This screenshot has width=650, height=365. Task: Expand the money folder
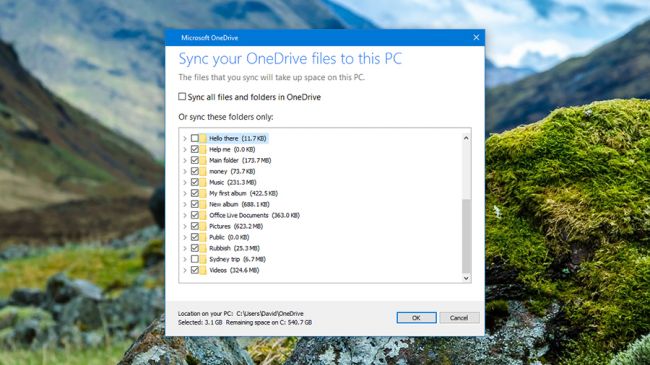coord(185,171)
